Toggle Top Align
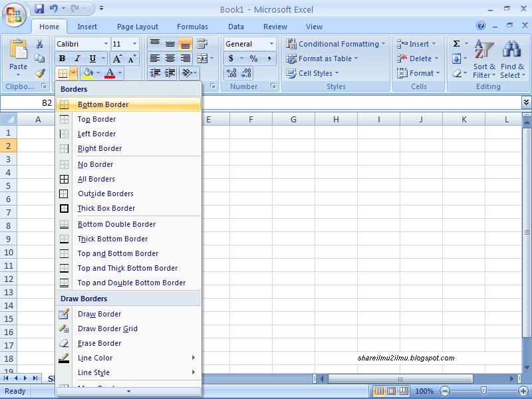The height and width of the screenshot is (399, 532). click(155, 44)
